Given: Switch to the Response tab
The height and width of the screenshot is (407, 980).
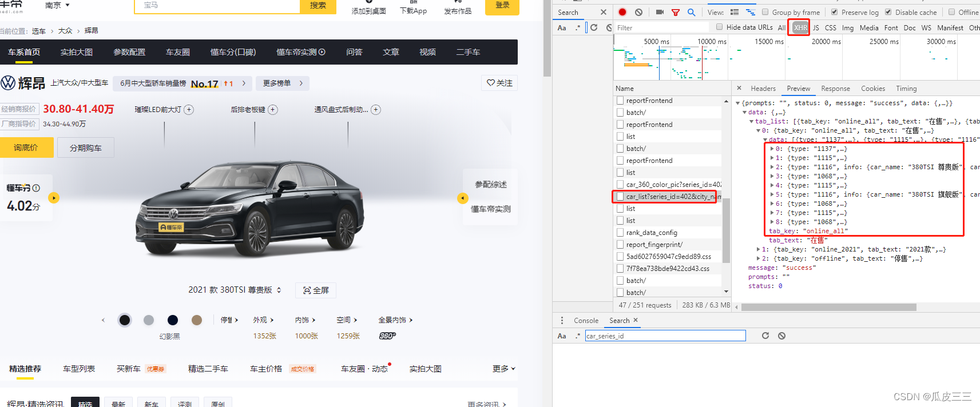Looking at the screenshot, I should 835,89.
